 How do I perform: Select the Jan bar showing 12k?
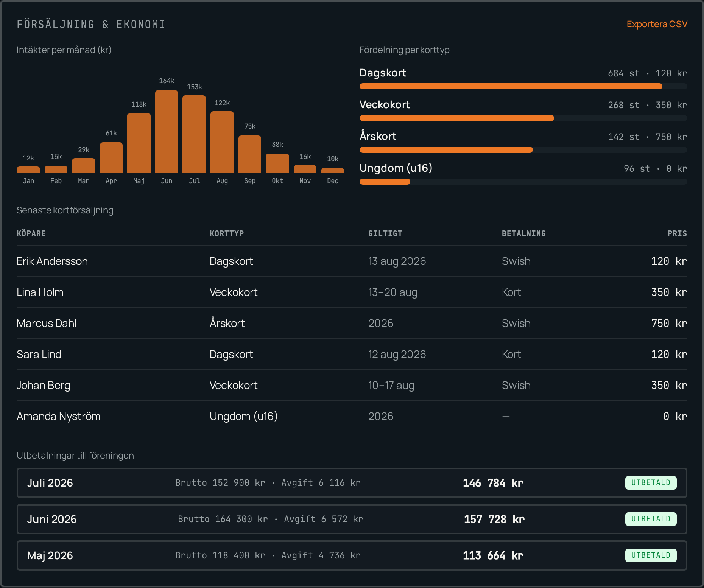(x=28, y=170)
